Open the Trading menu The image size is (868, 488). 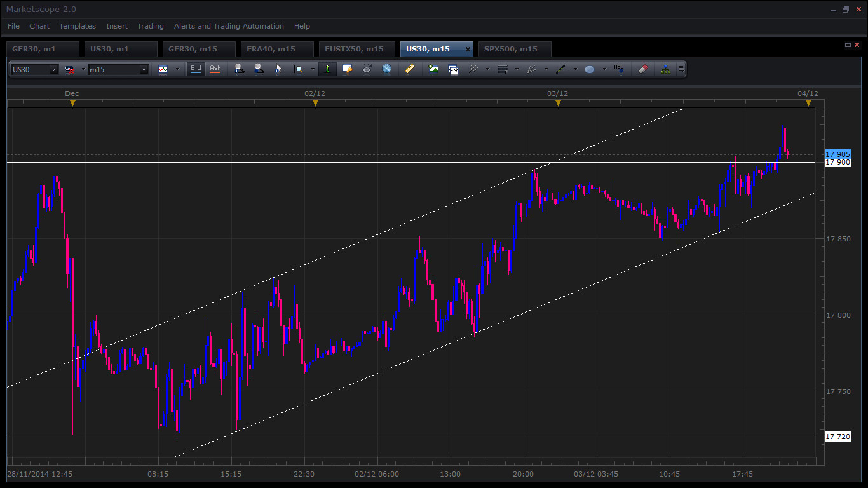[x=151, y=26]
